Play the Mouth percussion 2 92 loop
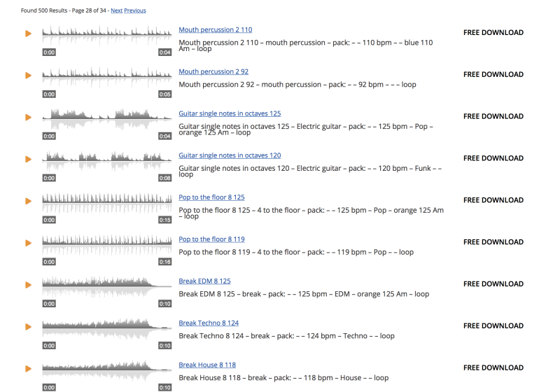 coord(28,75)
